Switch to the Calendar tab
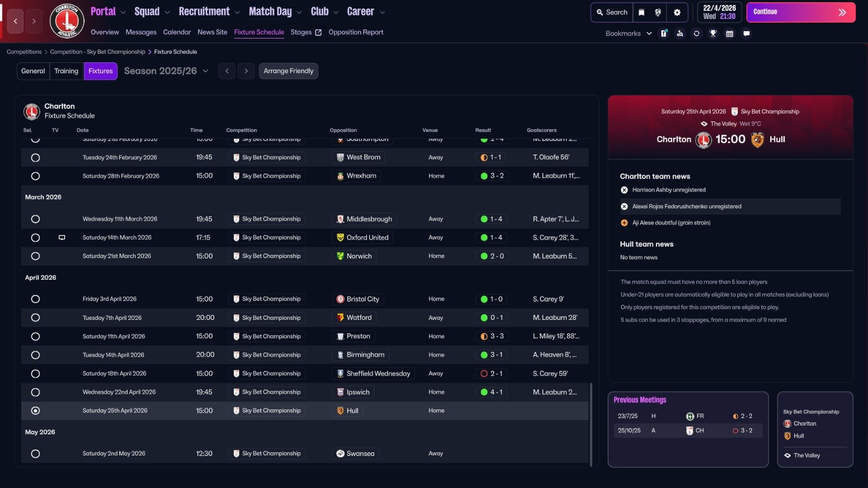The width and height of the screenshot is (868, 488). click(x=177, y=33)
